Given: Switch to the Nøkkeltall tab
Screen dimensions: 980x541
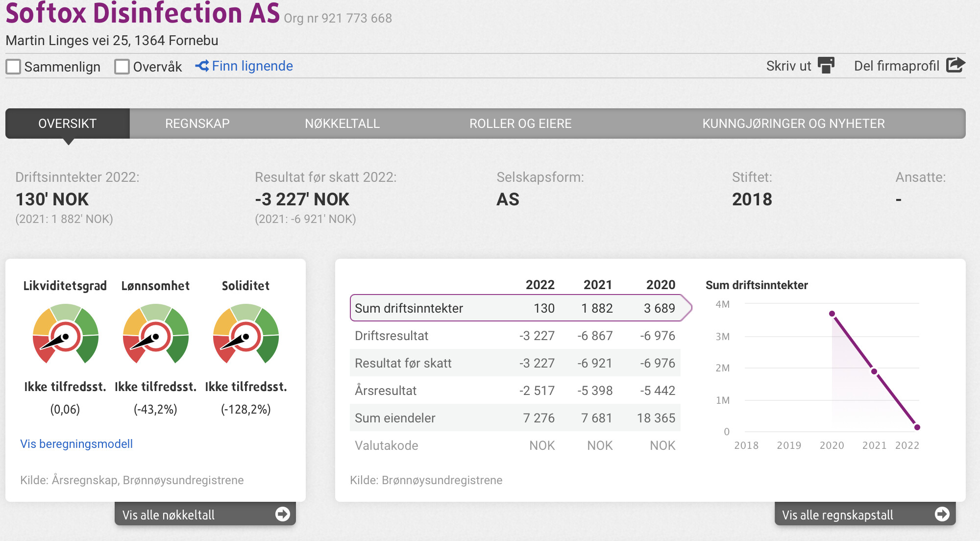Looking at the screenshot, I should coord(342,123).
